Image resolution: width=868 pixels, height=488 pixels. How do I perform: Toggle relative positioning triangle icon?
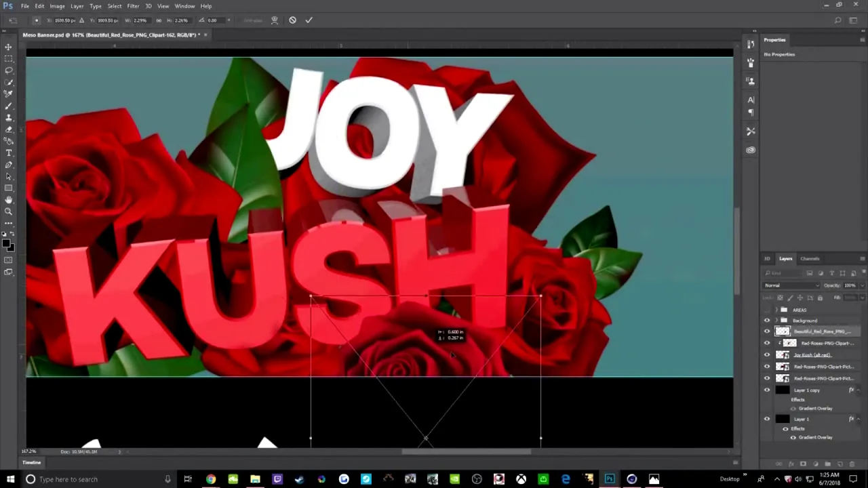click(x=81, y=20)
